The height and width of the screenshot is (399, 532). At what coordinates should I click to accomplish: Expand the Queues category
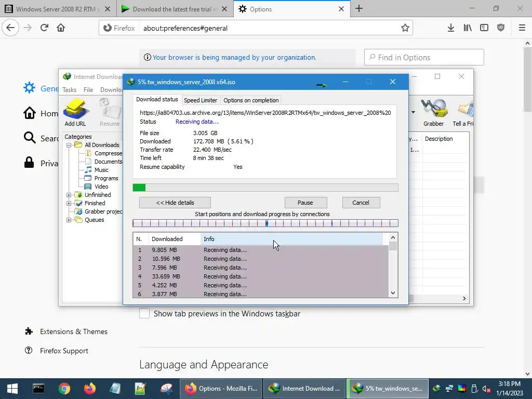pyautogui.click(x=69, y=220)
